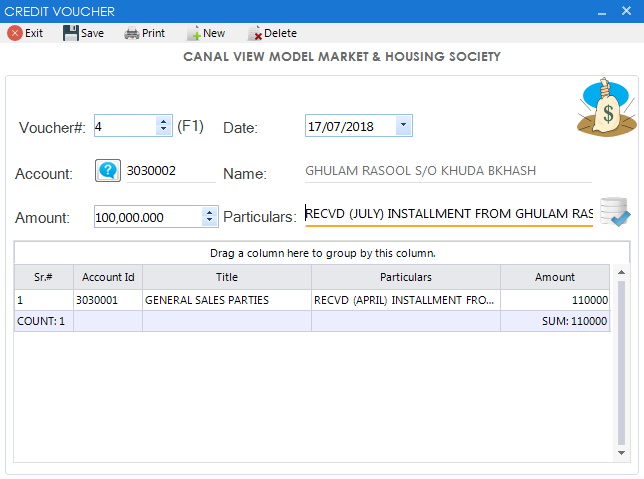Viewport: 644px width, 479px height.
Task: Open account lookup question mark button
Action: [107, 171]
